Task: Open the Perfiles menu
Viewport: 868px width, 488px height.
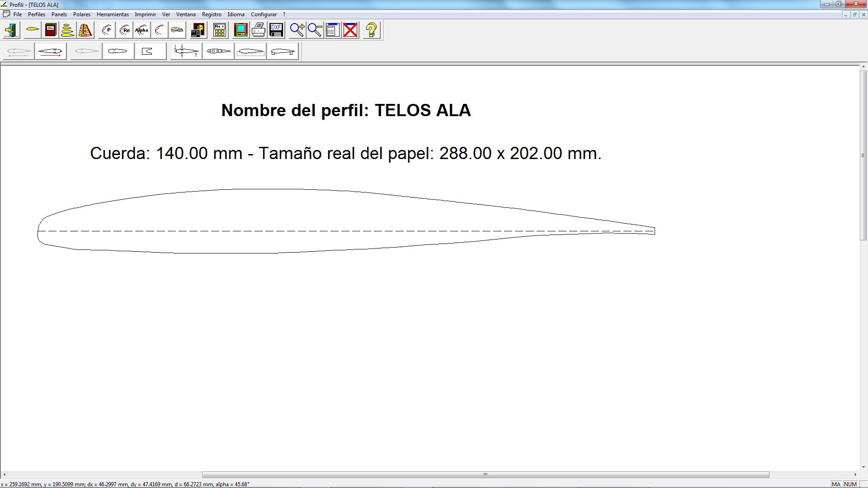Action: (x=36, y=14)
